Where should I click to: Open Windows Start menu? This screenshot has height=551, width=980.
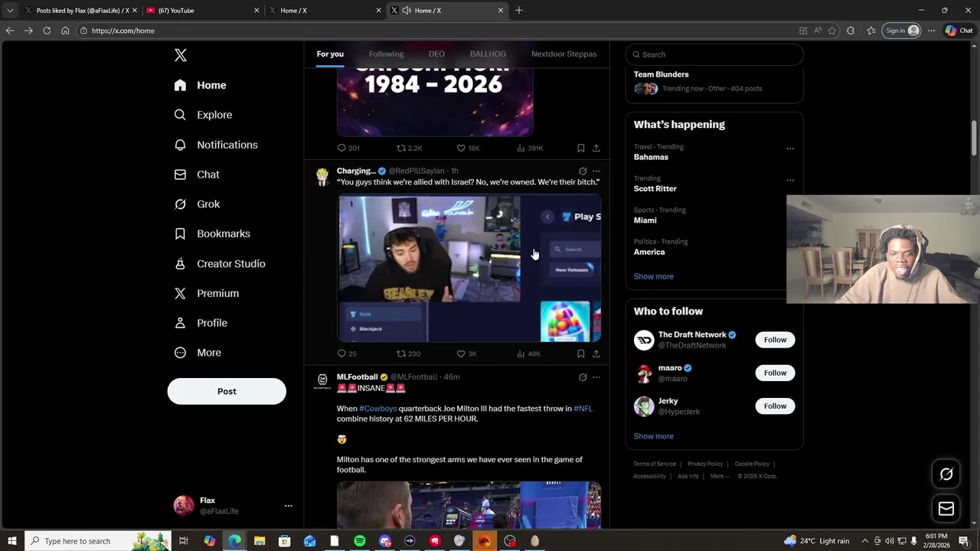coord(12,541)
